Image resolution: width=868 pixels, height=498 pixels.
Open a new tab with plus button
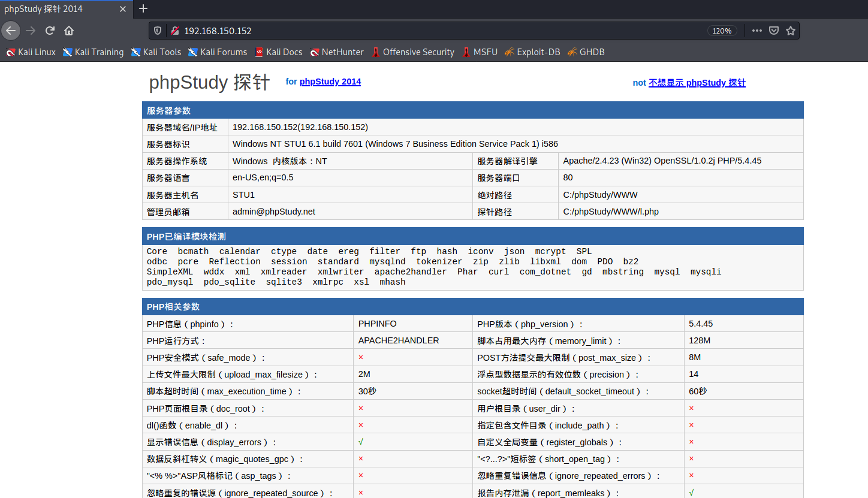[143, 9]
